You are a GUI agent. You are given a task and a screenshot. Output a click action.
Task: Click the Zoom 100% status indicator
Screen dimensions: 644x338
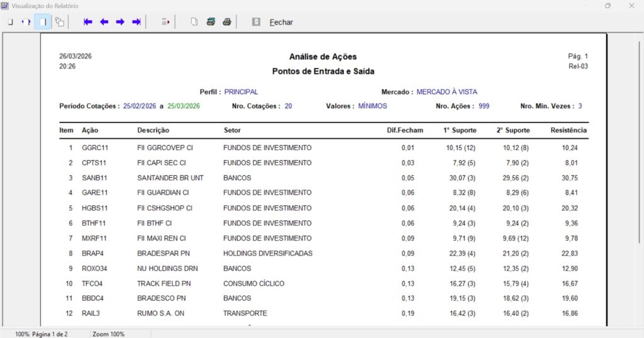[108, 334]
